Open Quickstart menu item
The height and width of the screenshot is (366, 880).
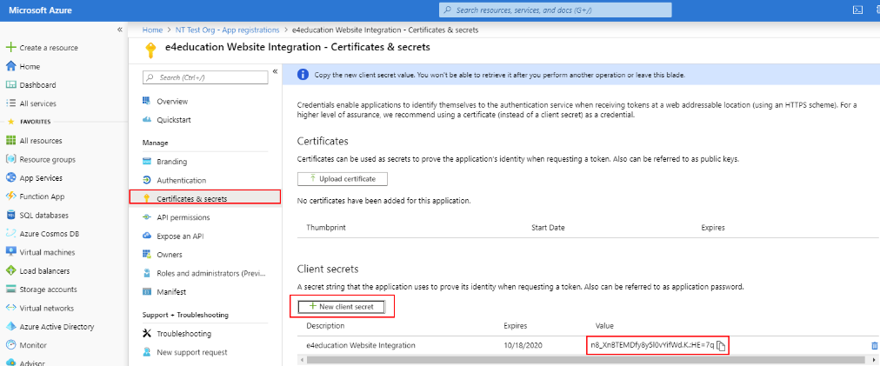pos(175,120)
